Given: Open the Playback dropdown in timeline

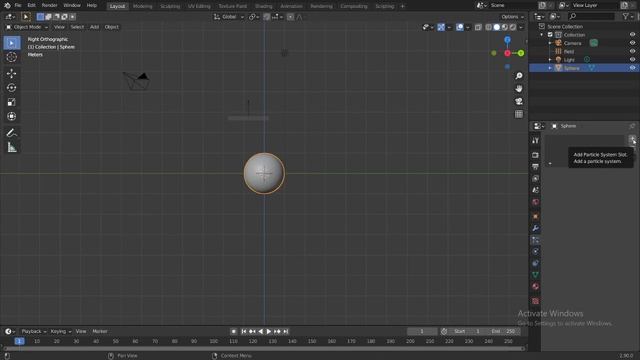Looking at the screenshot, I should pyautogui.click(x=33, y=331).
